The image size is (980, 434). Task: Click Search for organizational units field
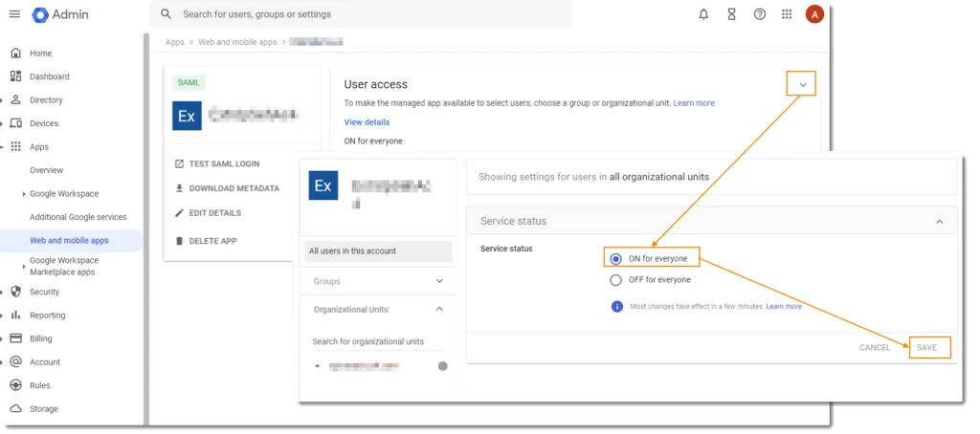click(x=377, y=341)
